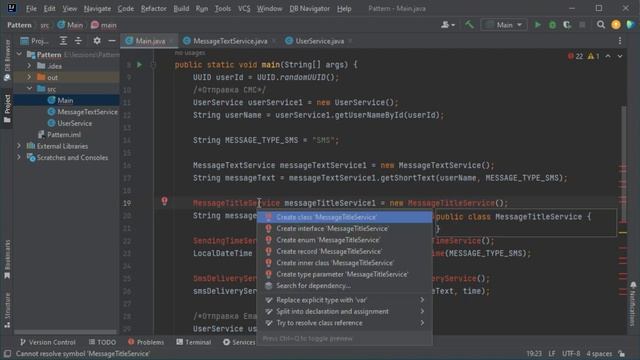Expand the .idea folder
Screen dimensions: 640x360
click(29, 66)
